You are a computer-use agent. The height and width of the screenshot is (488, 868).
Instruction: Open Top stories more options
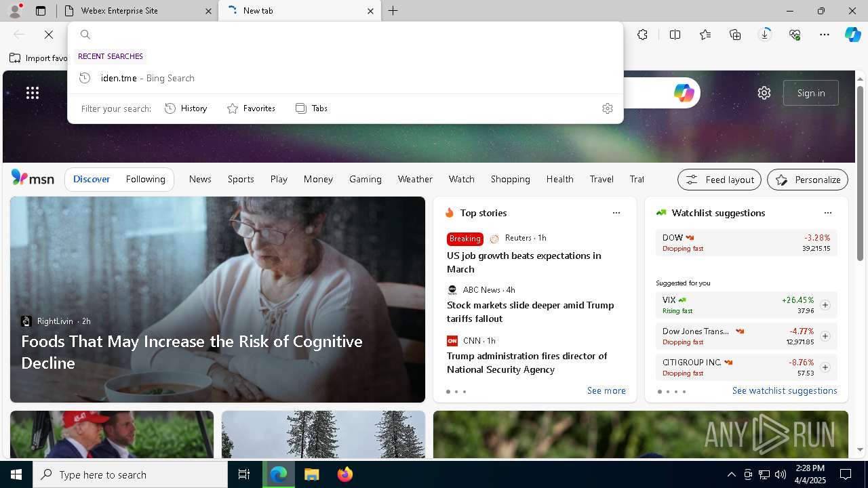click(x=616, y=213)
